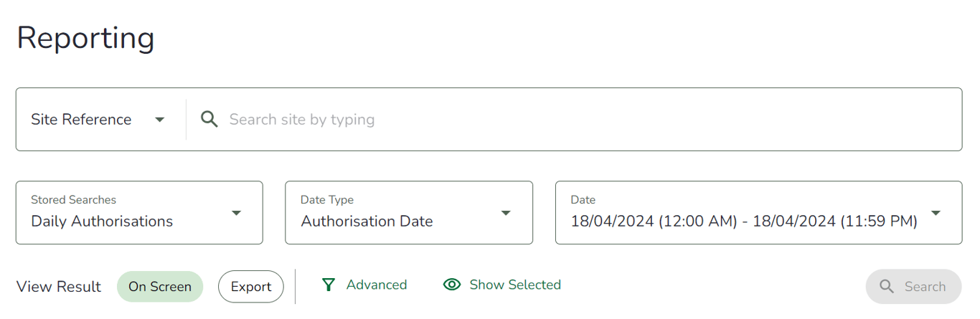980x319 pixels.
Task: Click the magnifier icon in site search field
Action: pyautogui.click(x=209, y=119)
